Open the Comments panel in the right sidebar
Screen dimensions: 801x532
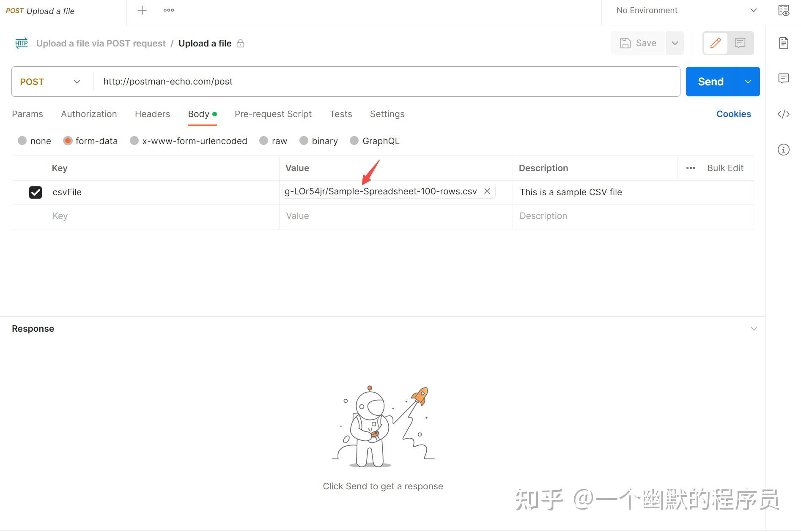tap(784, 78)
